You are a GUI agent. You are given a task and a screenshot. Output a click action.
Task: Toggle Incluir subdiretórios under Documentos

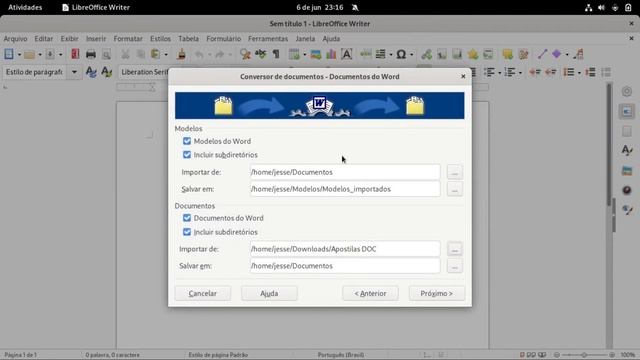coord(187,232)
